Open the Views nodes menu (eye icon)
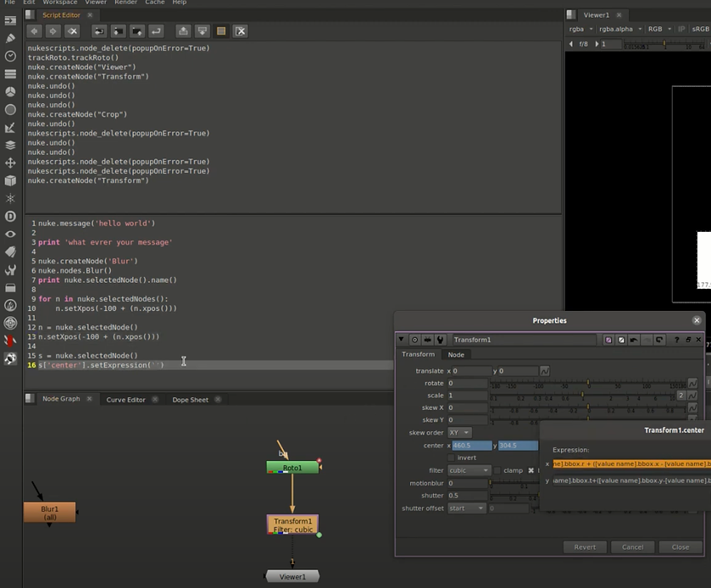 click(x=10, y=234)
